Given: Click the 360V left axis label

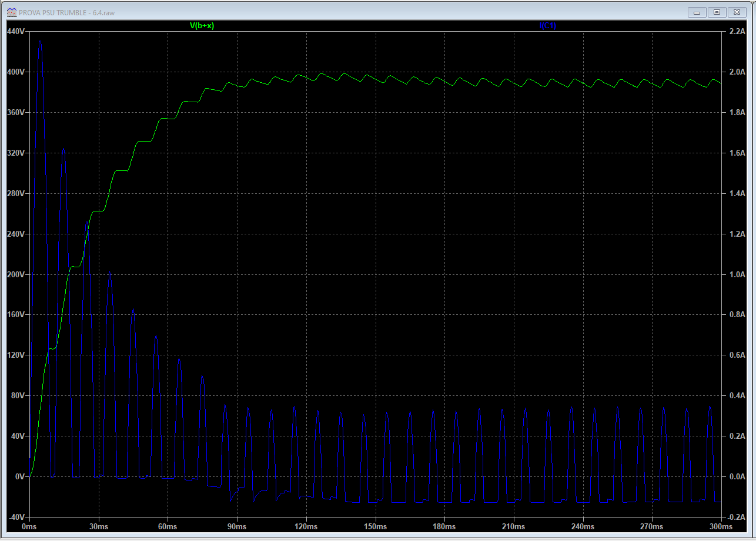Looking at the screenshot, I should coord(15,112).
